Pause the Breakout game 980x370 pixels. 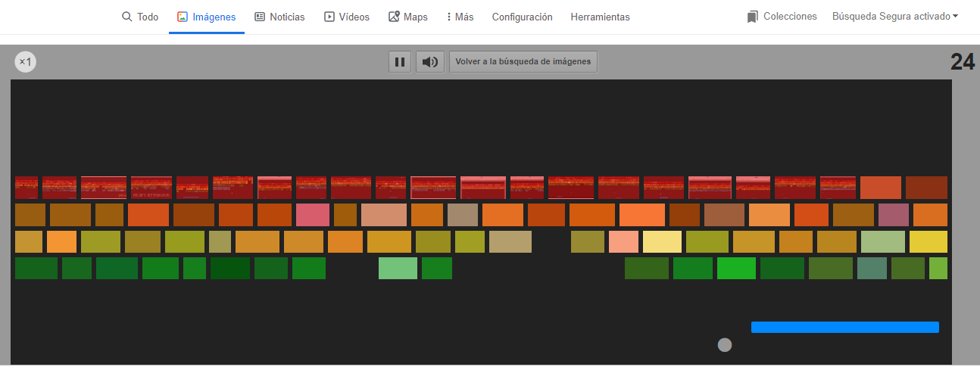(x=400, y=61)
